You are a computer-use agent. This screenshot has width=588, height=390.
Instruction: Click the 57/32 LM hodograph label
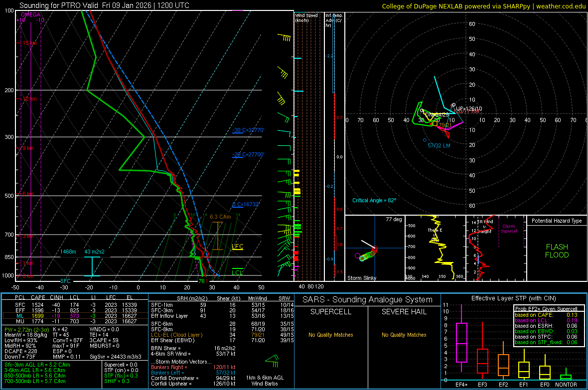[439, 145]
